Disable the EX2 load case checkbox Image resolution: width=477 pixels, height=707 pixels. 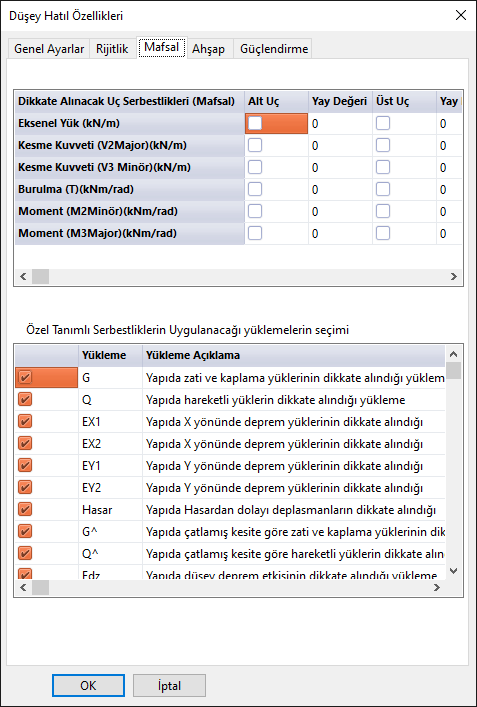(x=25, y=444)
